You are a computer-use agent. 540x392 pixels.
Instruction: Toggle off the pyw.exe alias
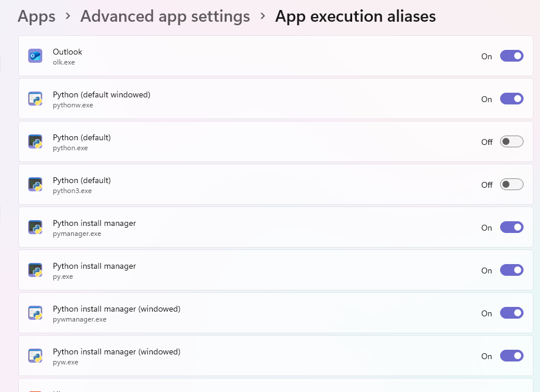511,356
